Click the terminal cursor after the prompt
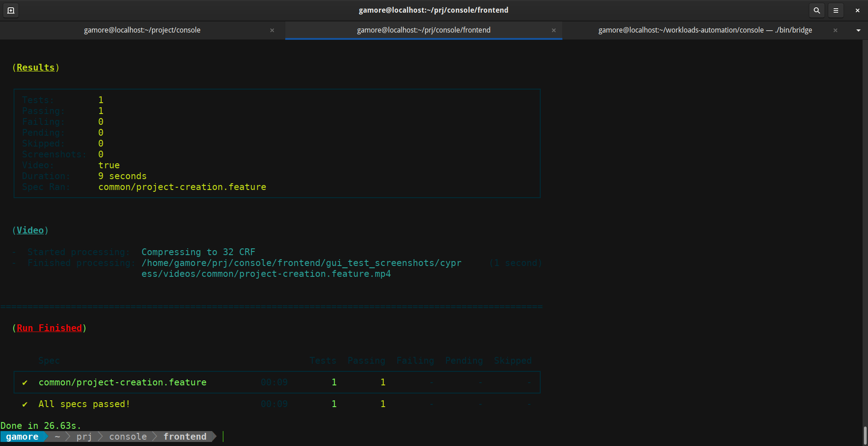Screen dimensions: 868x446 pos(223,437)
